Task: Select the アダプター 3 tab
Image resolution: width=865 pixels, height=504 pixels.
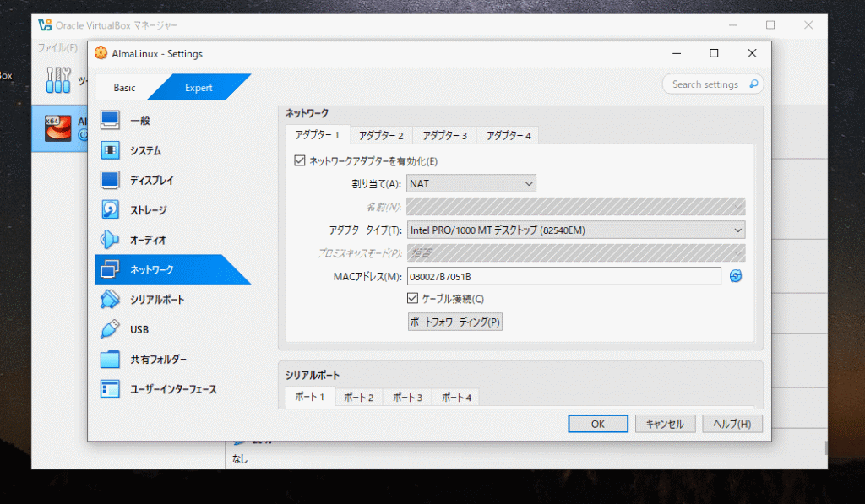Action: coord(445,136)
